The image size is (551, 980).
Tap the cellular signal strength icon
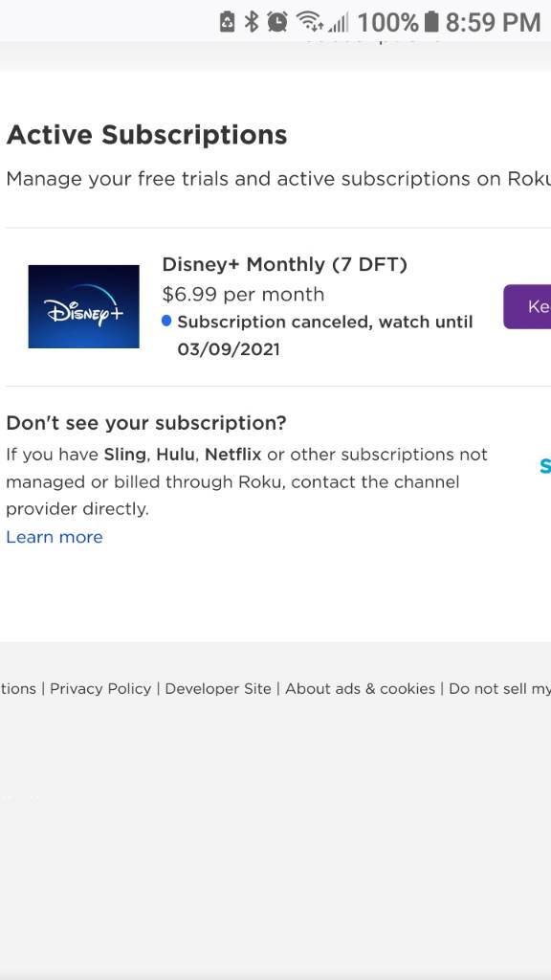tap(338, 23)
